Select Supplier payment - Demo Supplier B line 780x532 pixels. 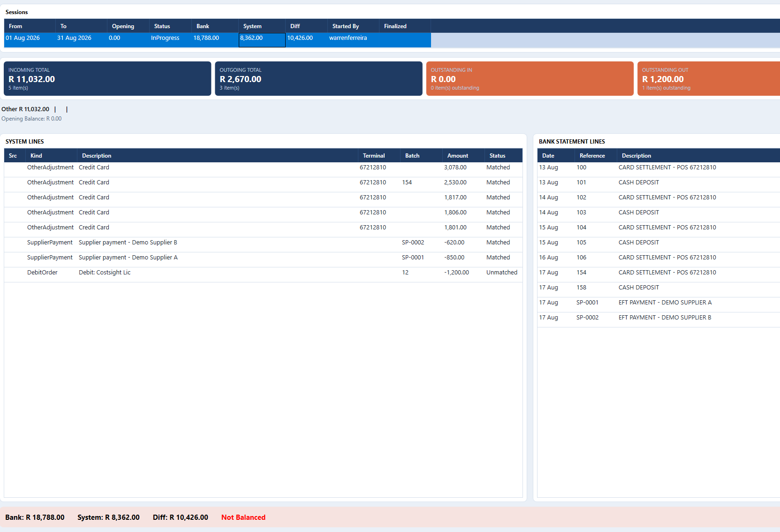[263, 245]
